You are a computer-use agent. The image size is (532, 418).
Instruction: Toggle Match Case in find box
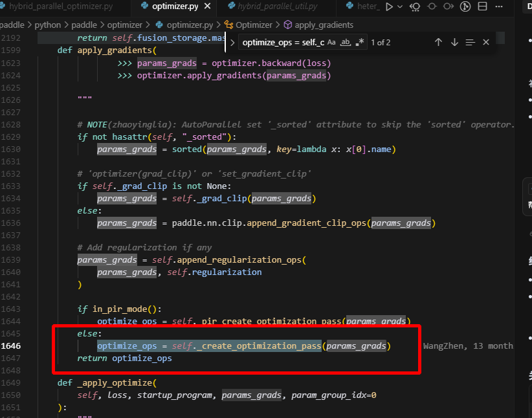click(x=331, y=42)
